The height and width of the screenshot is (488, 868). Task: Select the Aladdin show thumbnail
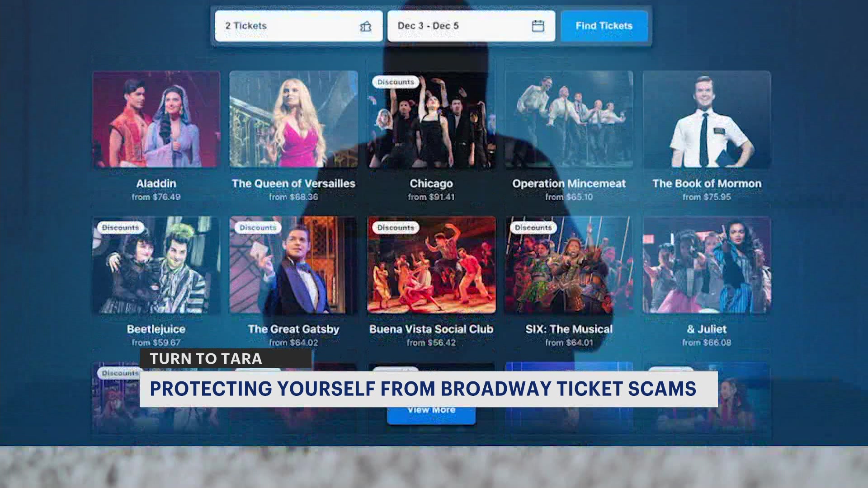tap(156, 119)
